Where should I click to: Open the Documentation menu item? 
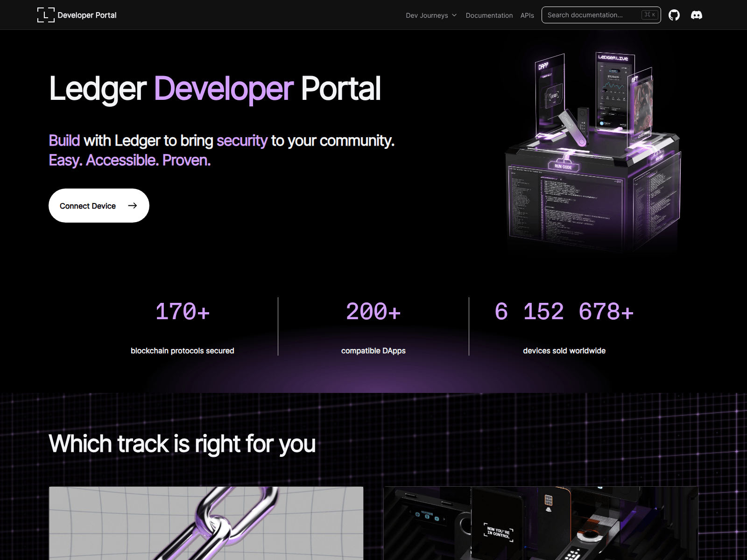point(489,15)
